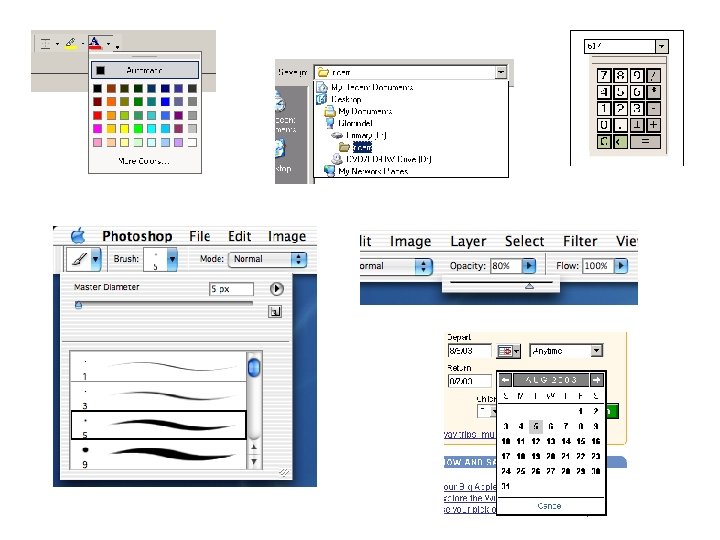Select My Network Places in the list
Screen dimensions: 720x540
click(366, 171)
